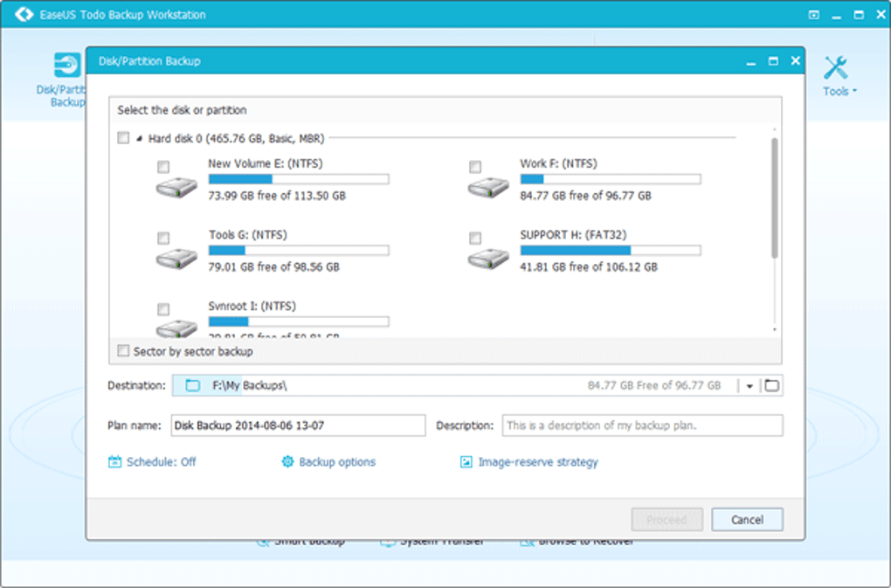Click the Image-reserve strategy icon
This screenshot has height=588, width=891.
pyautogui.click(x=466, y=462)
